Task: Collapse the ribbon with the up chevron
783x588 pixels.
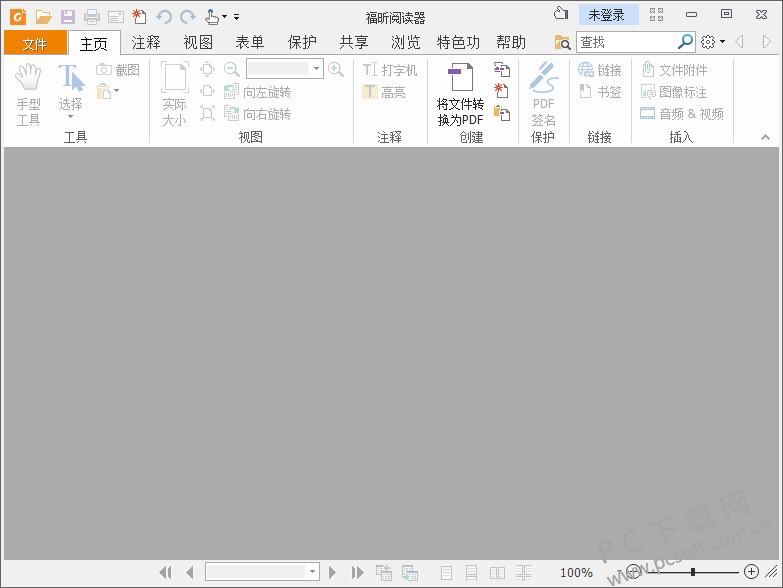Action: pos(765,137)
